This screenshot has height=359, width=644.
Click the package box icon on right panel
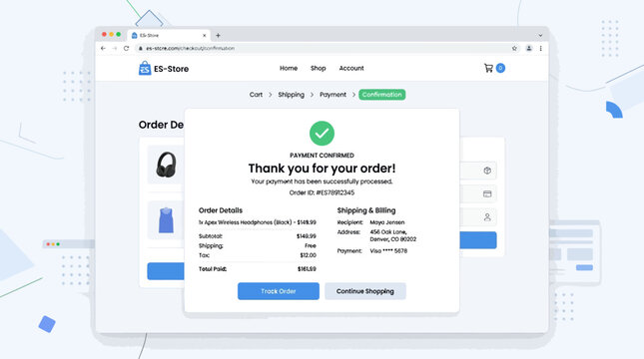(x=487, y=171)
